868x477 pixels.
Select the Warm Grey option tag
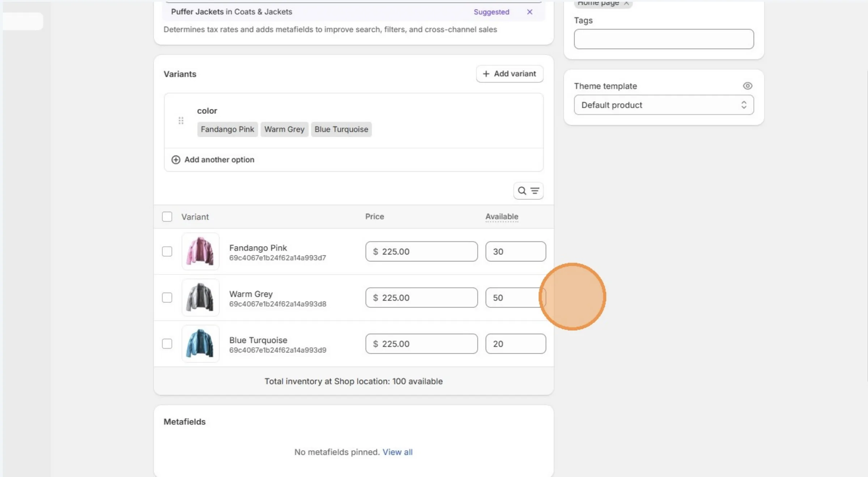tap(284, 129)
